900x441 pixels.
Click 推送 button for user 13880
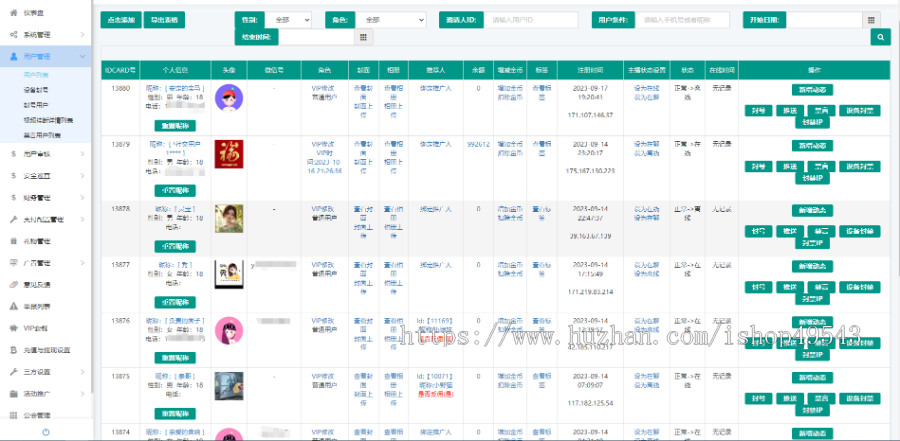[x=790, y=110]
